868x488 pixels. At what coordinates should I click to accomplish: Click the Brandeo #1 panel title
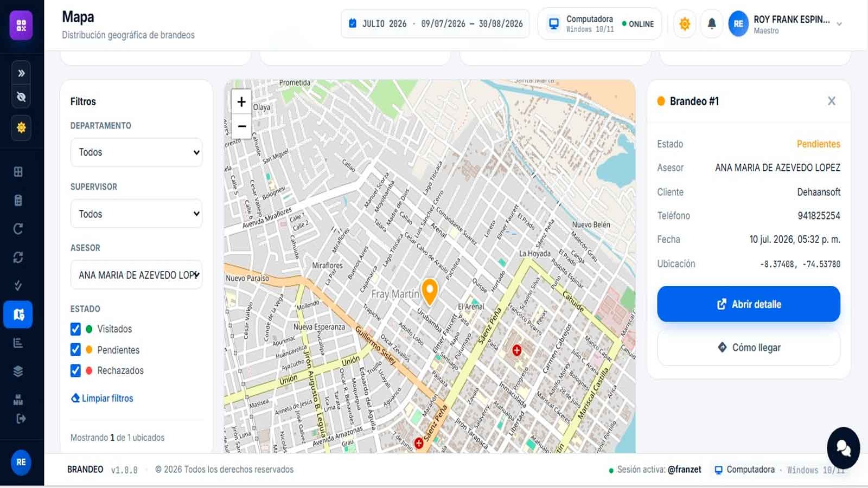tap(694, 101)
